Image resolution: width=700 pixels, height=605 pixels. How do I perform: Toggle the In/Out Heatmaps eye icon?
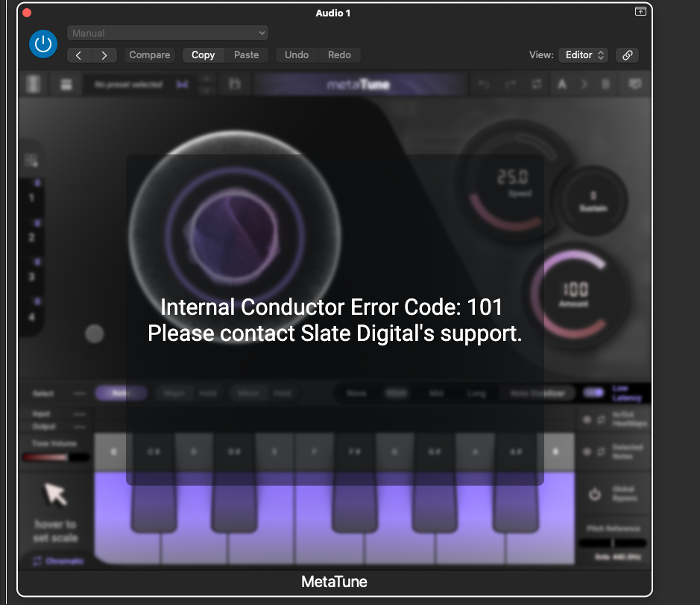coord(587,419)
